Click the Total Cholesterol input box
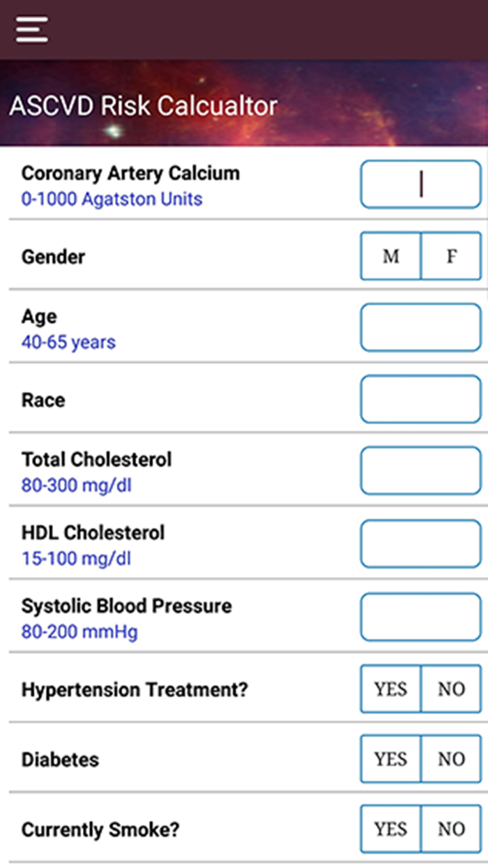488x868 pixels. [420, 471]
